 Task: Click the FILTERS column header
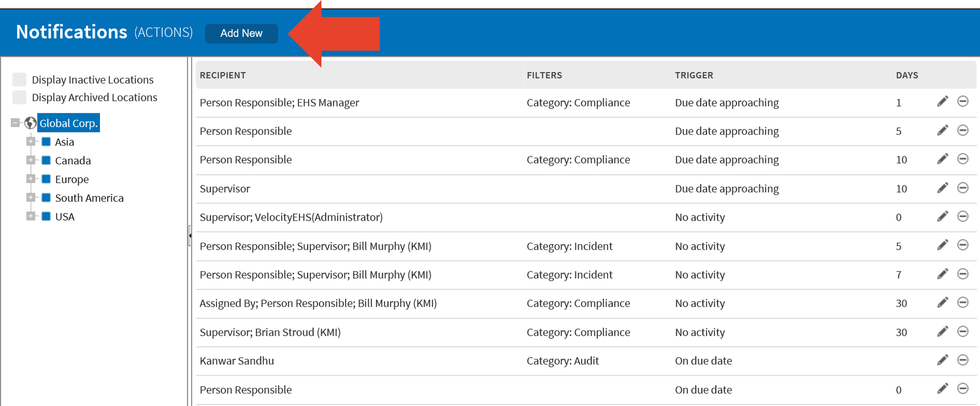pos(544,76)
